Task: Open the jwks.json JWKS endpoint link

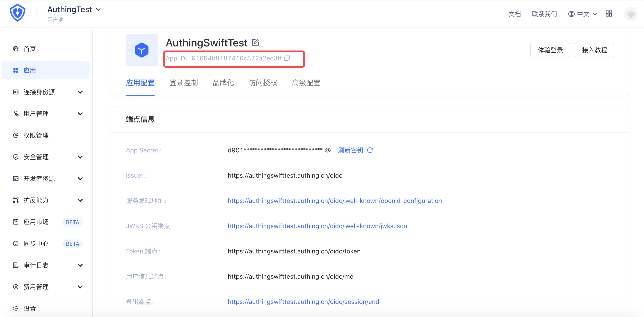Action: tap(317, 226)
